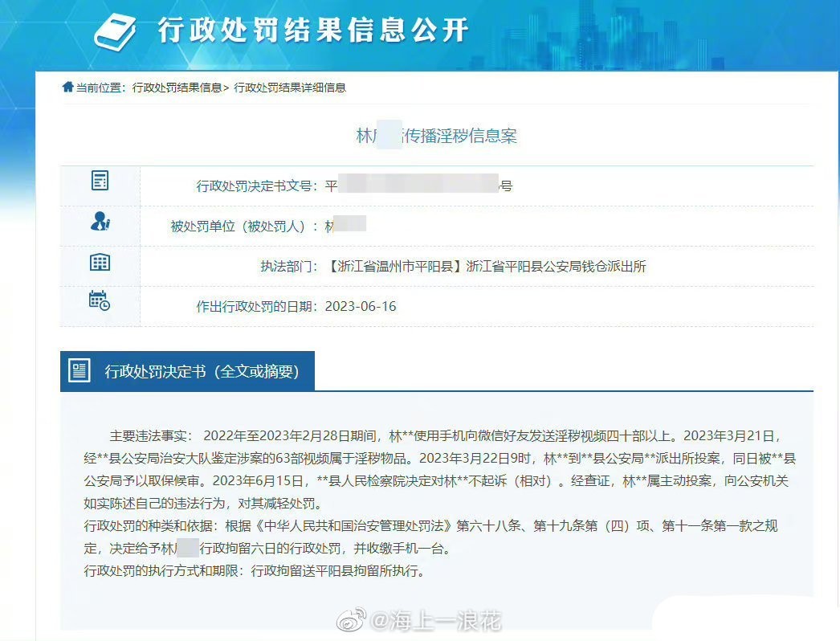Click the book icon in the top banner
Viewport: 840px width, 641px height.
click(x=118, y=31)
